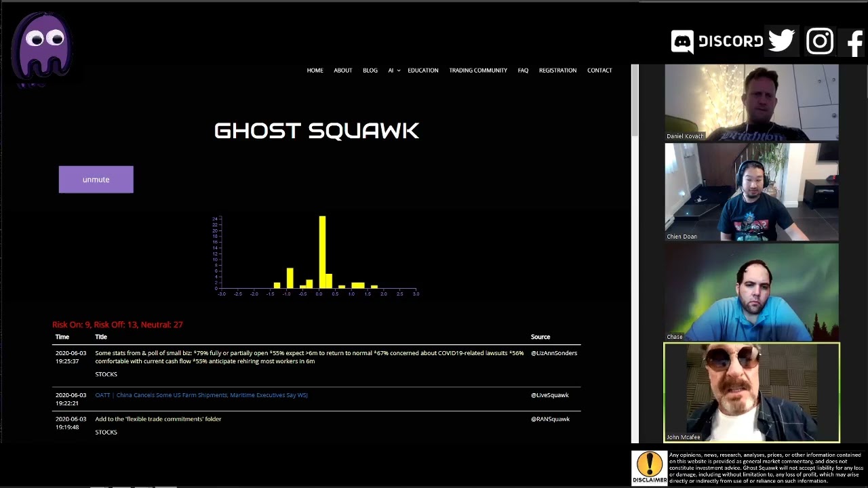This screenshot has height=488, width=868.
Task: Open the Discord icon link
Action: pyautogui.click(x=717, y=41)
